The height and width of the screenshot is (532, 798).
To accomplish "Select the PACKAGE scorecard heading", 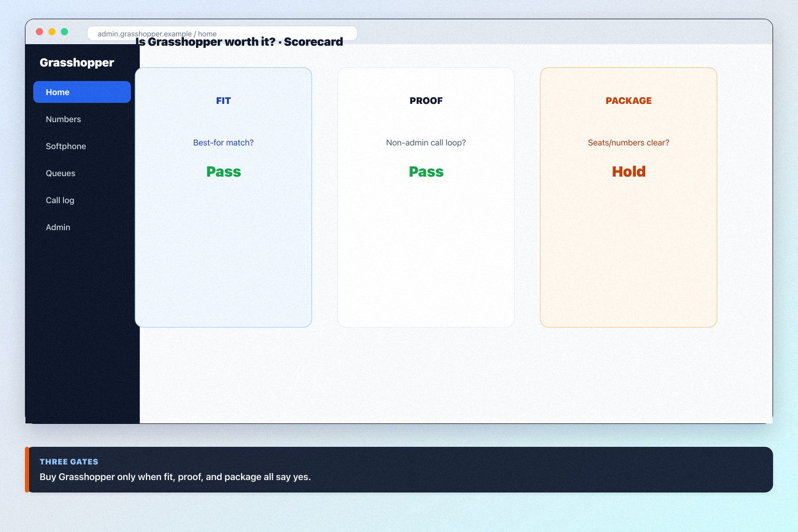I will (629, 101).
